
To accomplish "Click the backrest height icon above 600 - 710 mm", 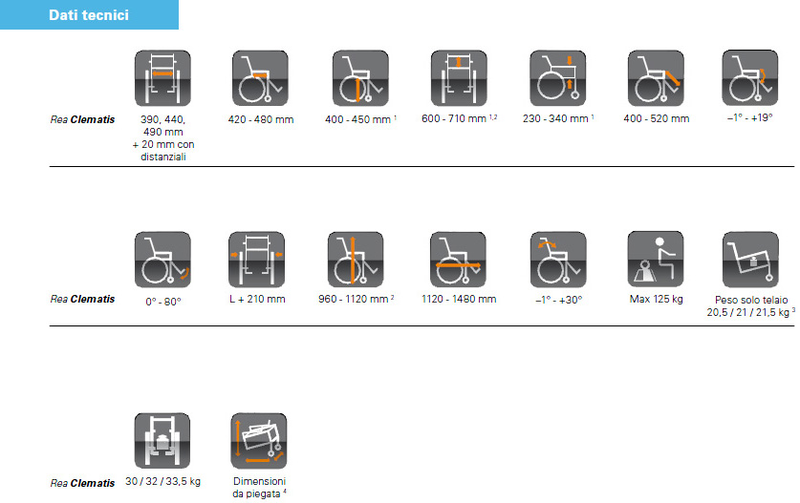I will coord(459,78).
